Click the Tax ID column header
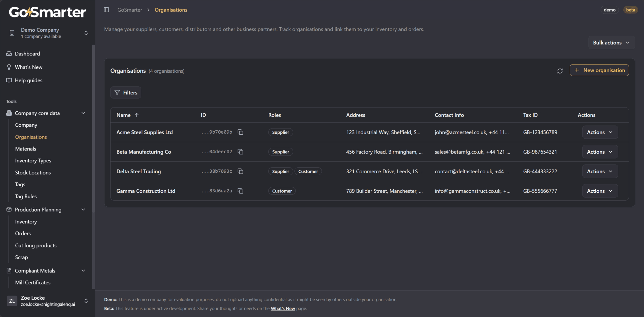This screenshot has width=644, height=317. click(x=530, y=115)
